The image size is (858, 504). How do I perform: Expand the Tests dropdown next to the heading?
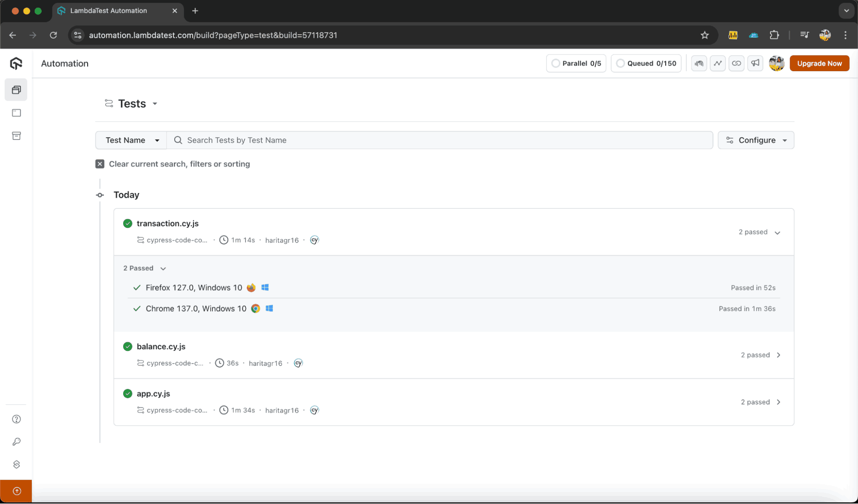click(x=155, y=103)
